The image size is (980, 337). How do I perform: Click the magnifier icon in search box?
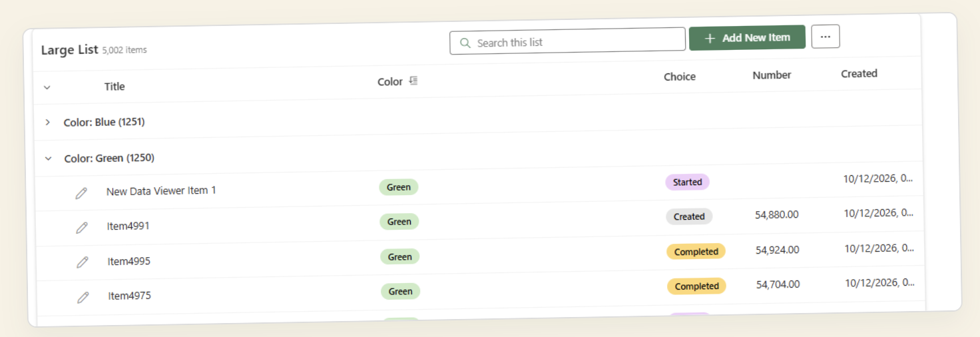(x=464, y=43)
